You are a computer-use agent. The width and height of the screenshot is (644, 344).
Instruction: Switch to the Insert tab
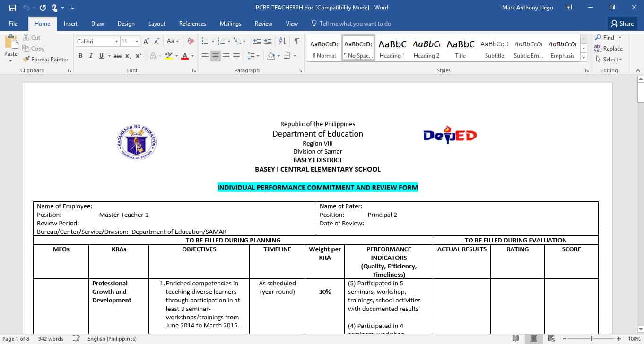tap(70, 24)
